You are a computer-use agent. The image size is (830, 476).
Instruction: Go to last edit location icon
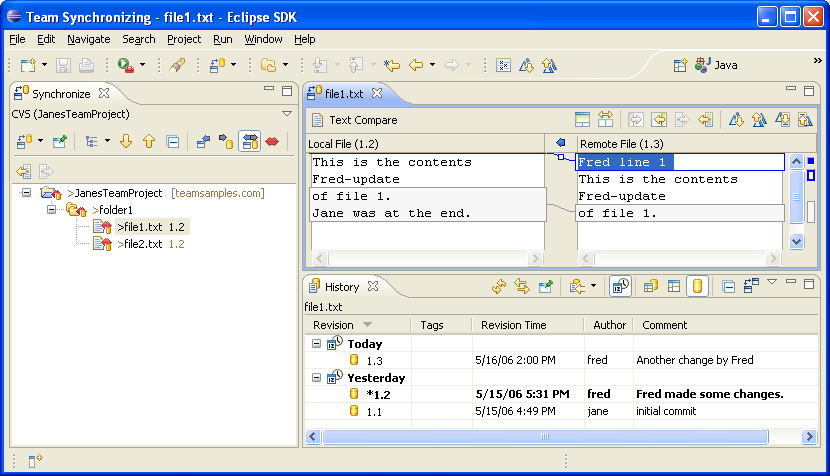click(392, 65)
